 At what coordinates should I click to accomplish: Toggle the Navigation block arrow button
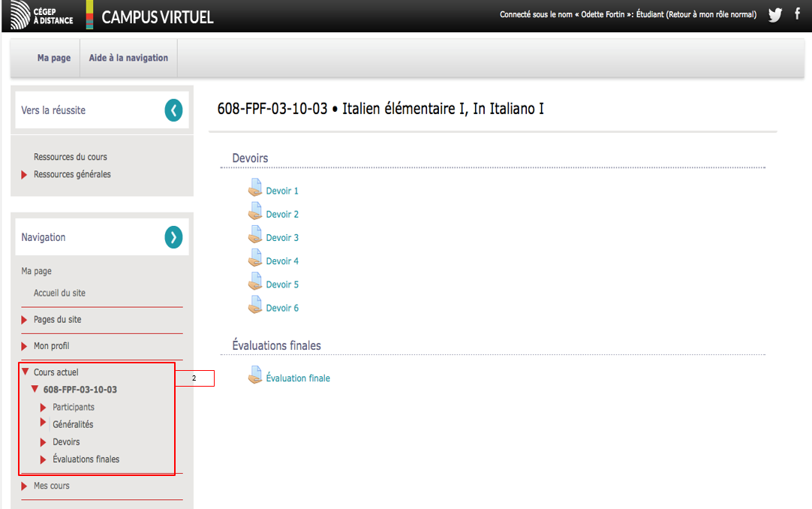[173, 237]
